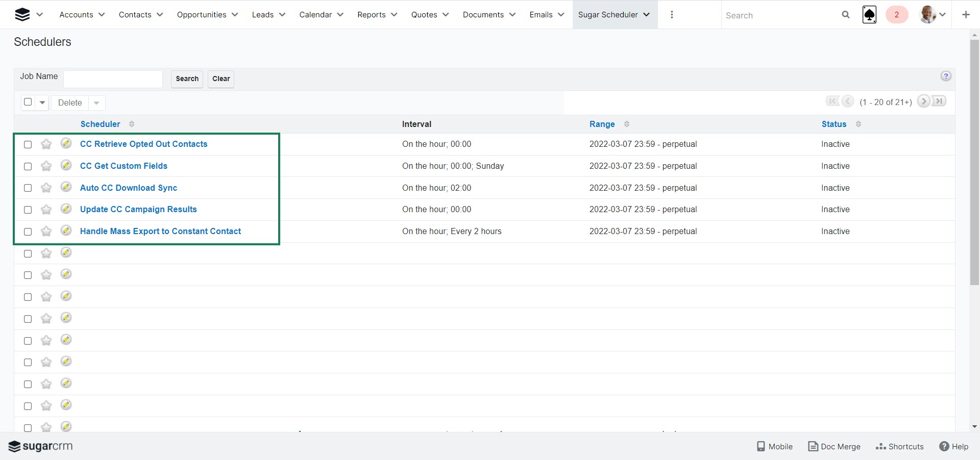This screenshot has height=460, width=980.
Task: Open CC Retrieve Opted Out Contacts link
Action: pos(144,144)
